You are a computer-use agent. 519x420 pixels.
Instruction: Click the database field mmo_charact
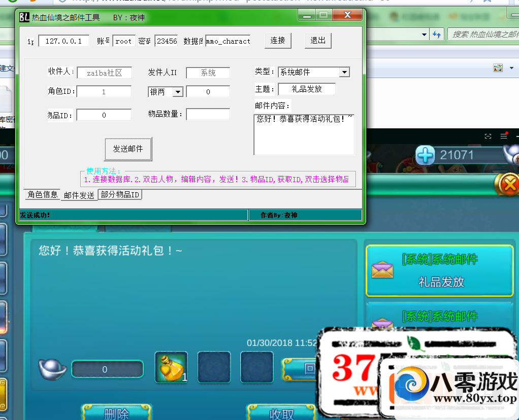click(x=228, y=41)
